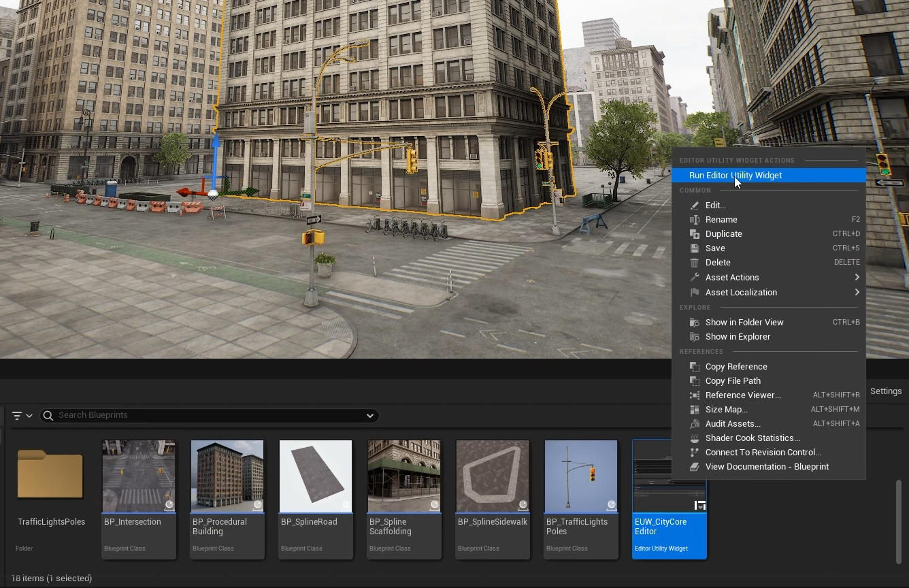909x588 pixels.
Task: Select Show in Explorer menu entry
Action: 738,337
